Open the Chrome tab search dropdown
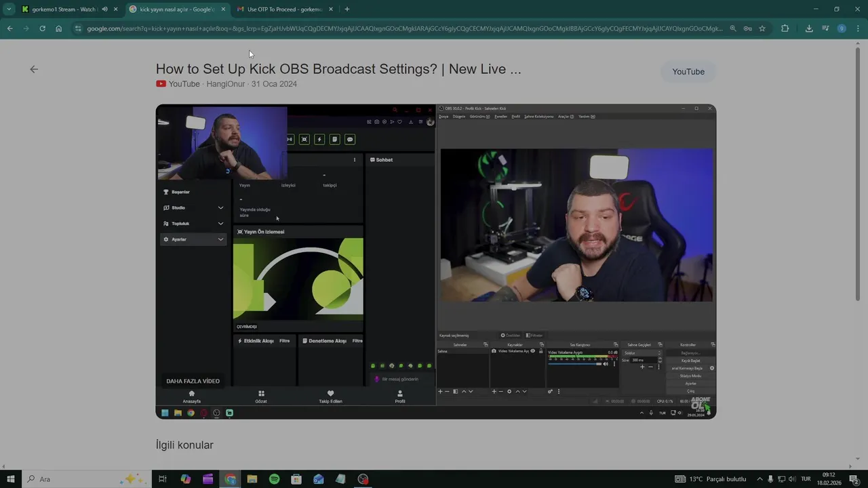Image resolution: width=868 pixels, height=488 pixels. (9, 9)
